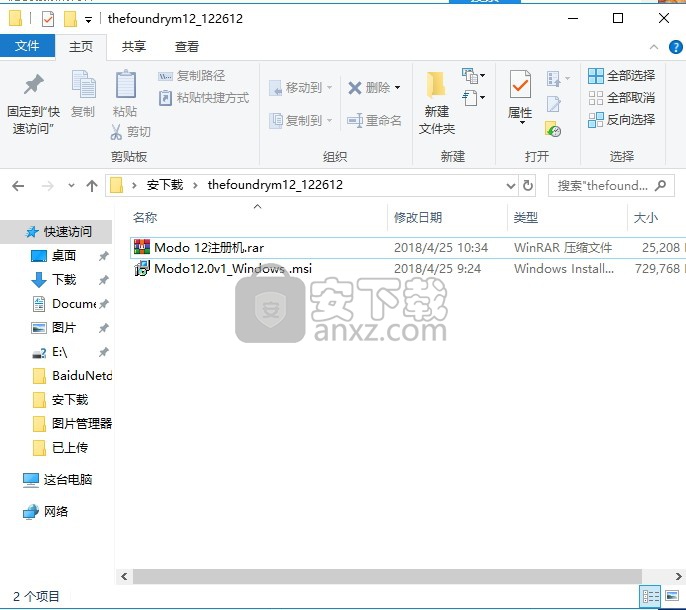The height and width of the screenshot is (610, 686).
Task: Click the Cut scissors button
Action: click(x=130, y=132)
